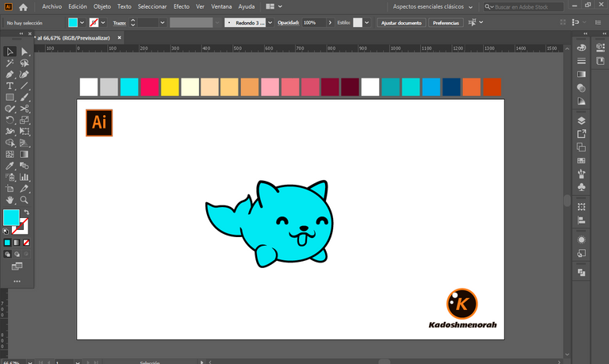Open the Archivo menu
This screenshot has width=609, height=364.
[52, 6]
